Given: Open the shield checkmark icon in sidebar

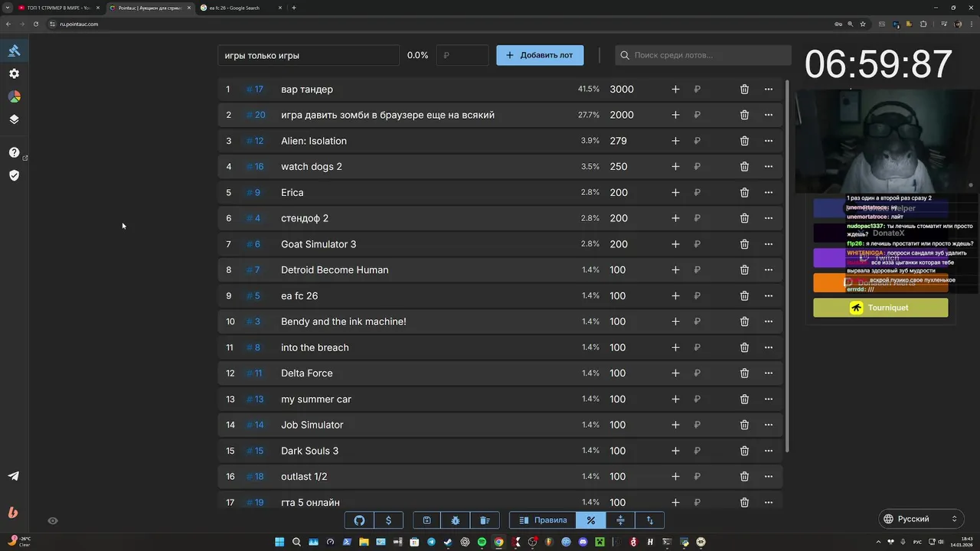Looking at the screenshot, I should click(14, 175).
